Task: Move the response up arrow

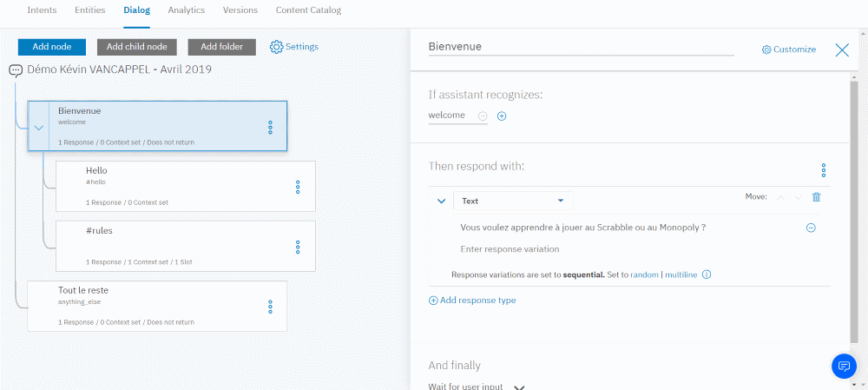Action: tap(781, 197)
